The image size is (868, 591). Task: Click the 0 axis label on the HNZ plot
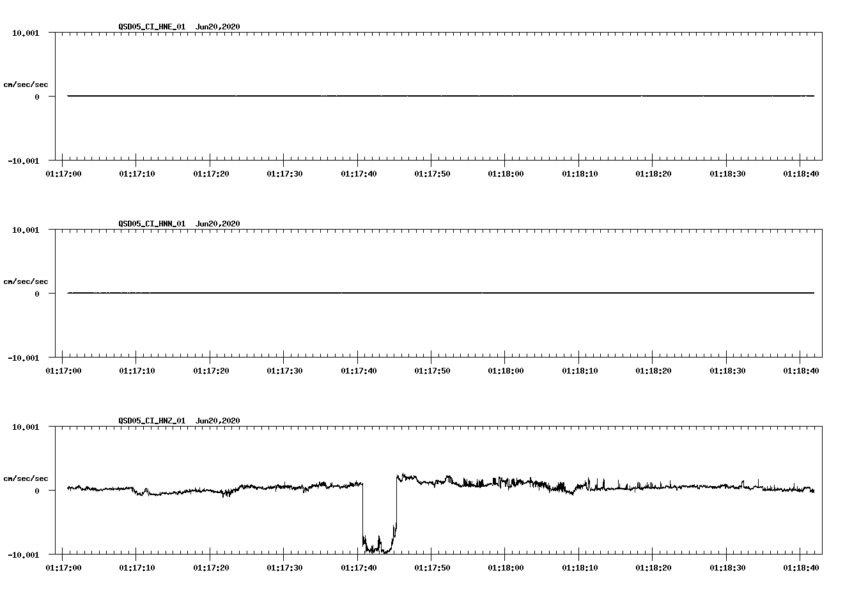coord(37,491)
